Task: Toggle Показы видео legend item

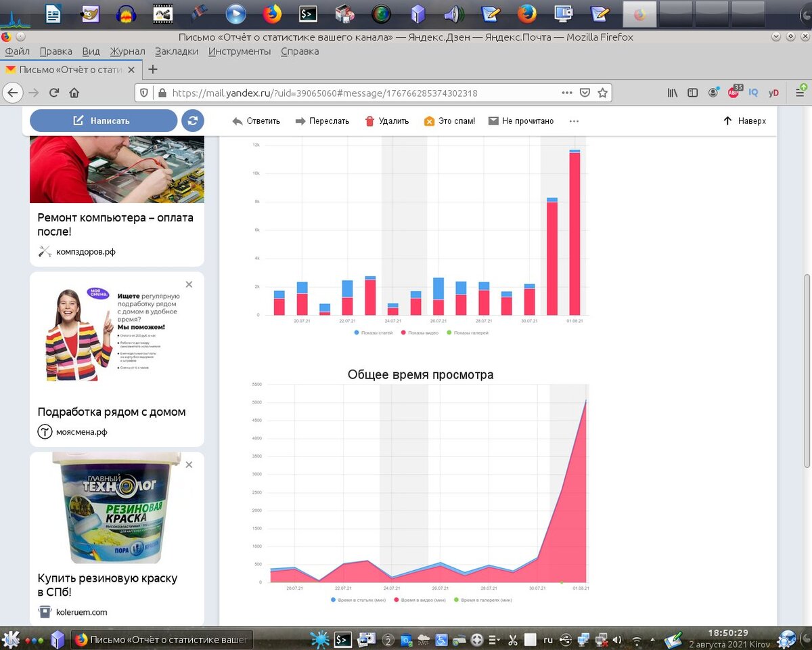Action: click(419, 333)
